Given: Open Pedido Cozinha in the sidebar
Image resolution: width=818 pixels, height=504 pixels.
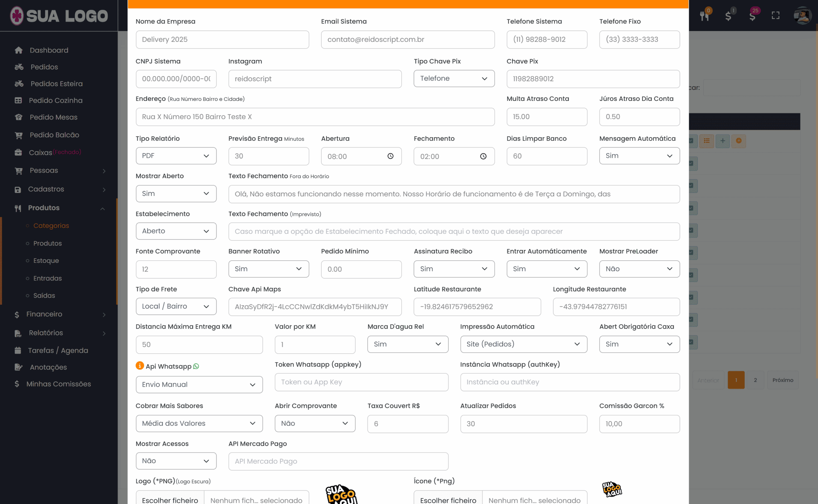Looking at the screenshot, I should [55, 100].
